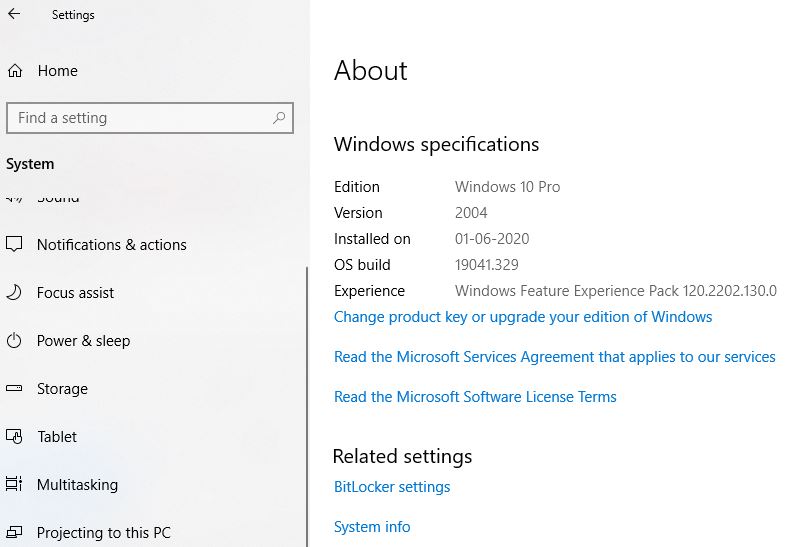This screenshot has width=809, height=547.
Task: Open Power & sleep settings
Action: click(84, 341)
